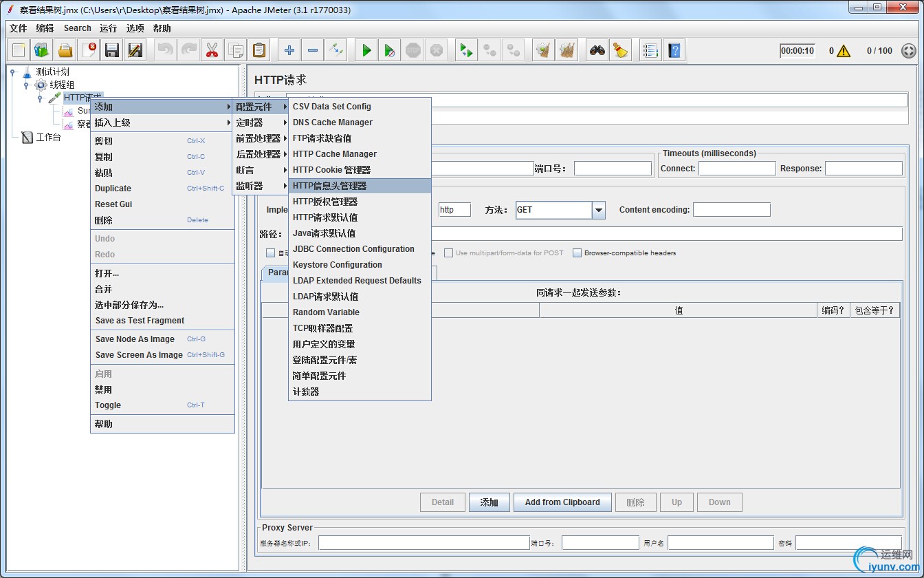
Task: Click the Clear broom icon
Action: (544, 50)
